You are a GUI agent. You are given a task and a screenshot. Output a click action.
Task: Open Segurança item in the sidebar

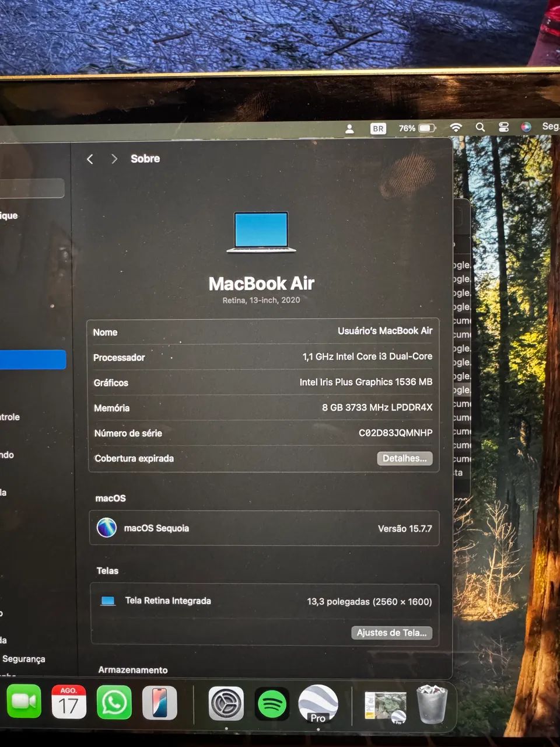[23, 659]
